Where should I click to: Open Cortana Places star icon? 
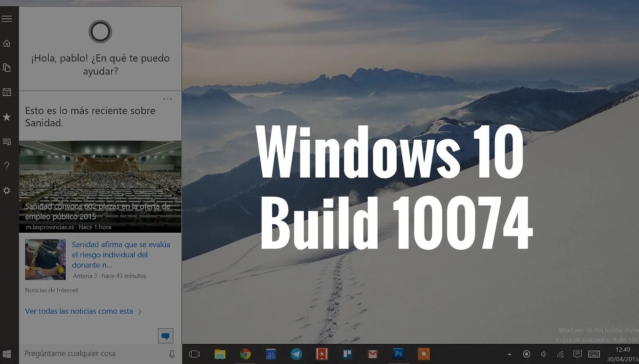(7, 117)
